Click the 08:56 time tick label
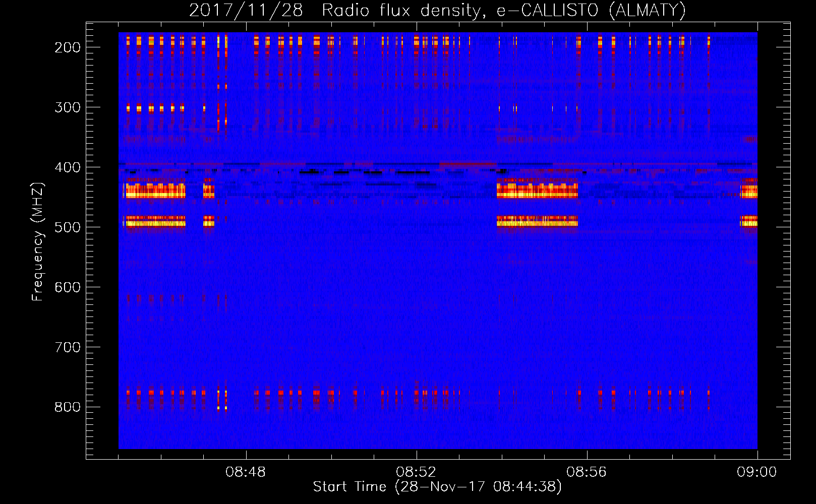816x504 pixels. click(587, 472)
